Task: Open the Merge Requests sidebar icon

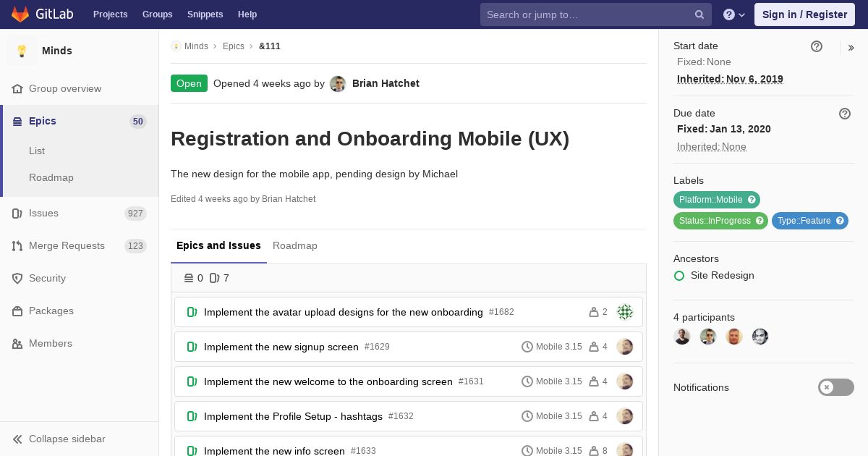Action: pos(17,246)
